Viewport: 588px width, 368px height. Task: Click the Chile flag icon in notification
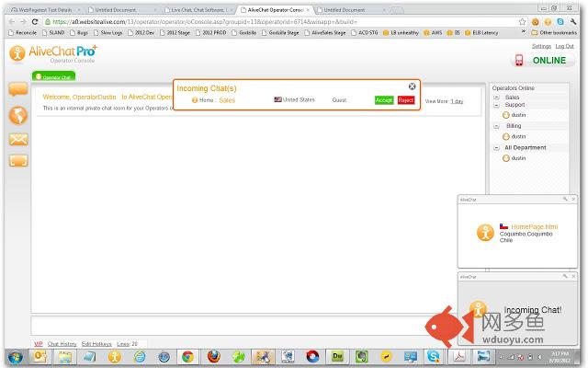pos(503,226)
